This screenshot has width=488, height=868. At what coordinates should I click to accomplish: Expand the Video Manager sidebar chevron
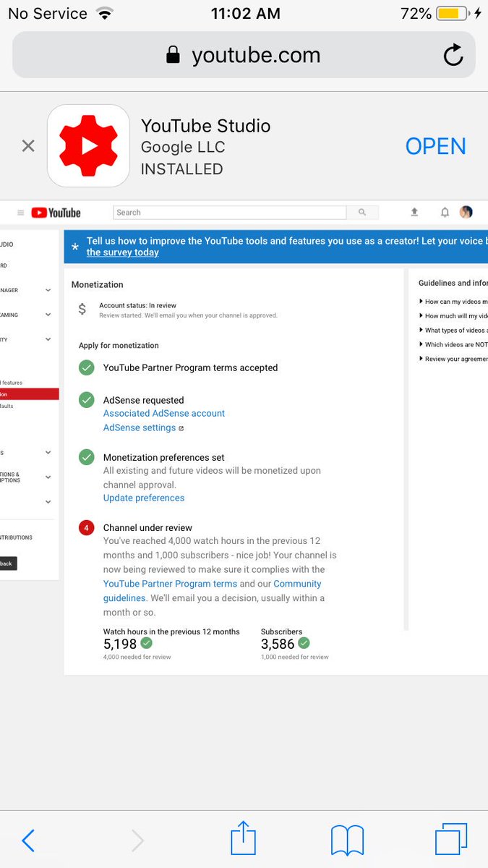coord(48,290)
